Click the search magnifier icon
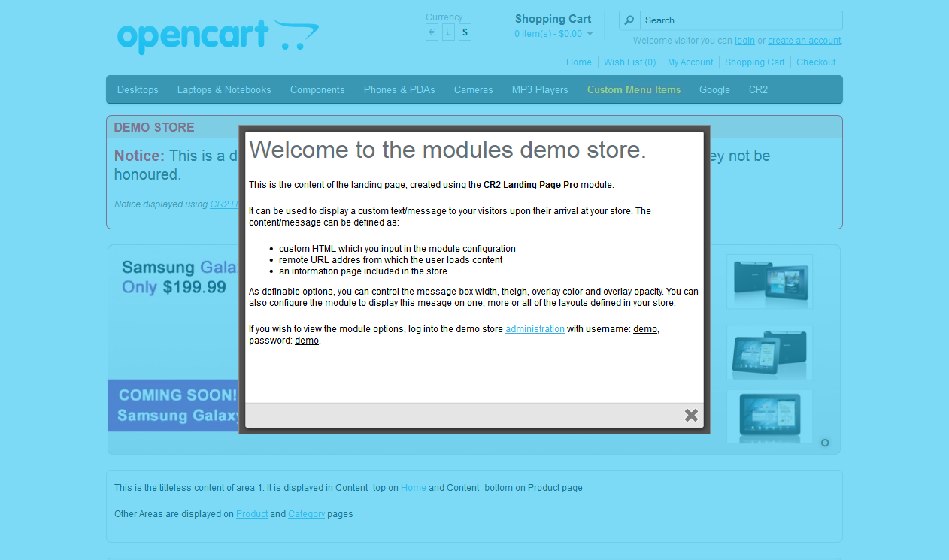 pos(629,20)
